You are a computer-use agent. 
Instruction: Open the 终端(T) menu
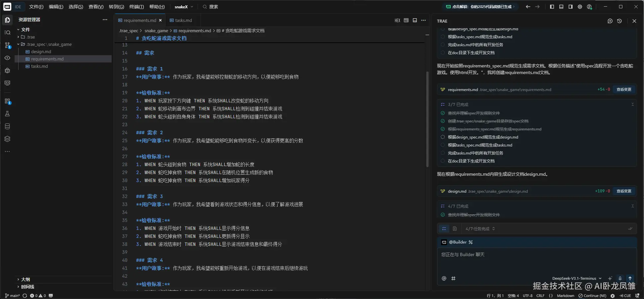(x=137, y=7)
